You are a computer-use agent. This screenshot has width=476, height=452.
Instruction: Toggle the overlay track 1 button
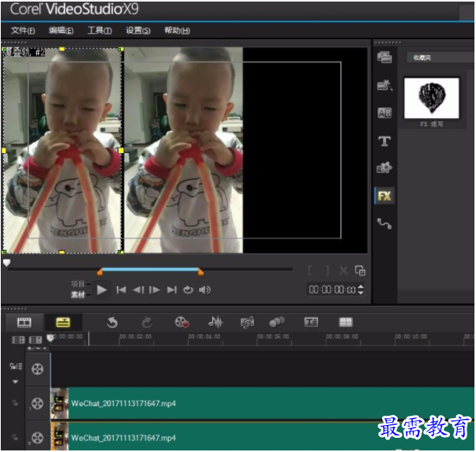point(37,404)
